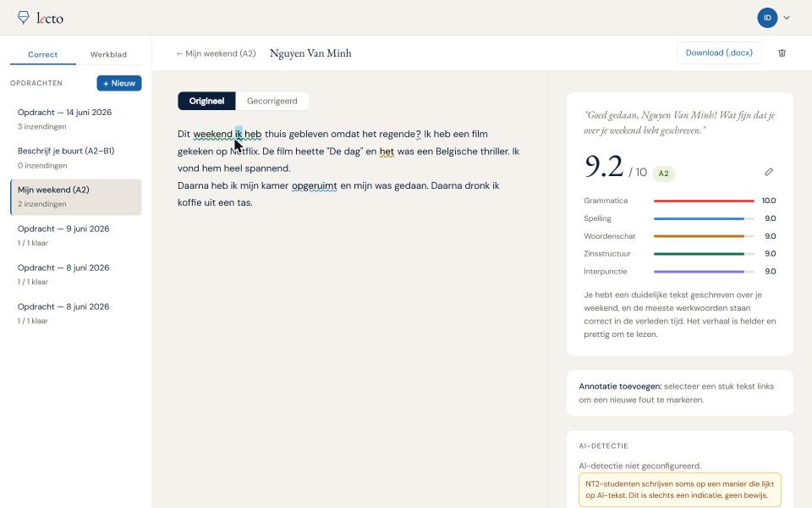The image size is (812, 508).
Task: Click the '0 inzendingen' count
Action: [42, 165]
